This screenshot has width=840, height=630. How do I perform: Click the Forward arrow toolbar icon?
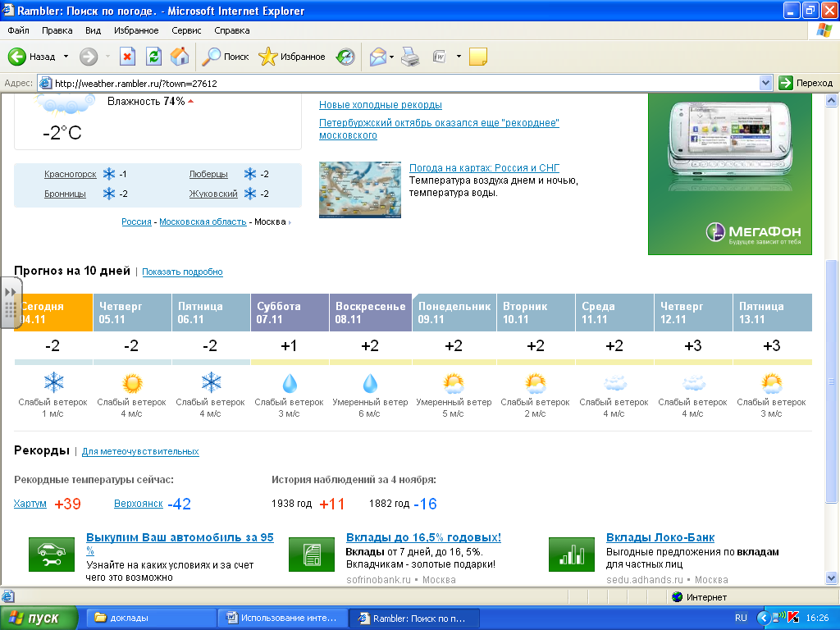coord(89,57)
